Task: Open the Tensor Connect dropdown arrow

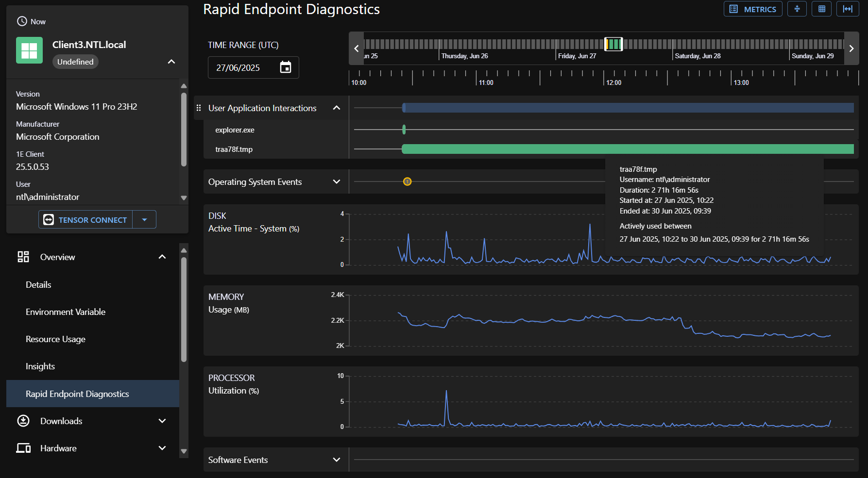Action: pos(144,220)
